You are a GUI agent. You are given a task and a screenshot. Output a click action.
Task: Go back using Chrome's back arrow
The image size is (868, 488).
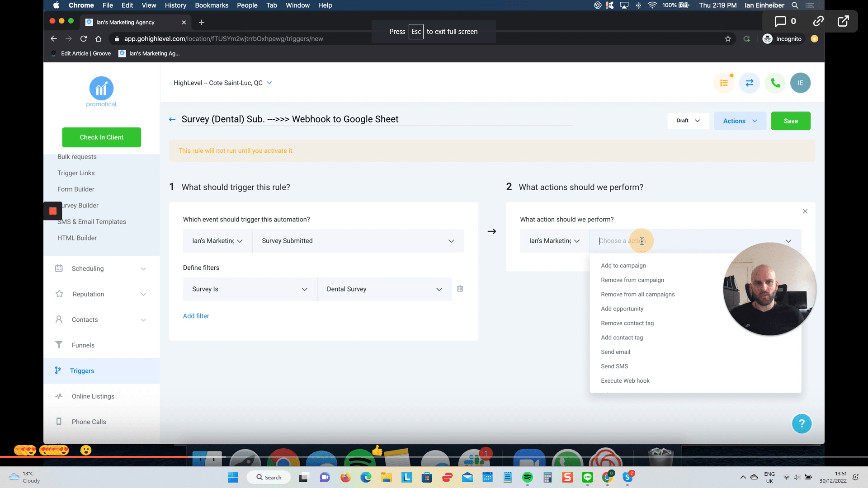click(53, 39)
